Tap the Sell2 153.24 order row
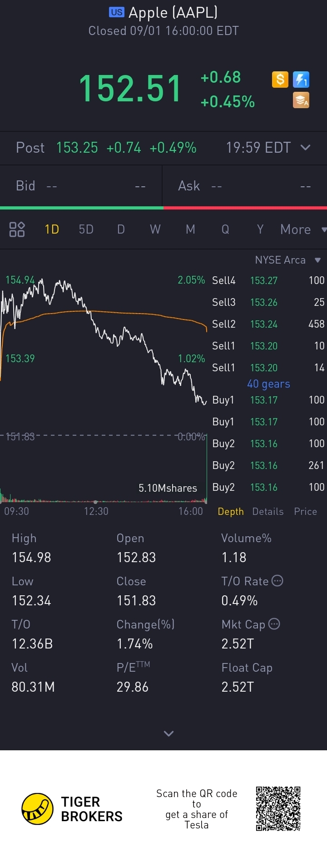The width and height of the screenshot is (327, 868). point(268,324)
